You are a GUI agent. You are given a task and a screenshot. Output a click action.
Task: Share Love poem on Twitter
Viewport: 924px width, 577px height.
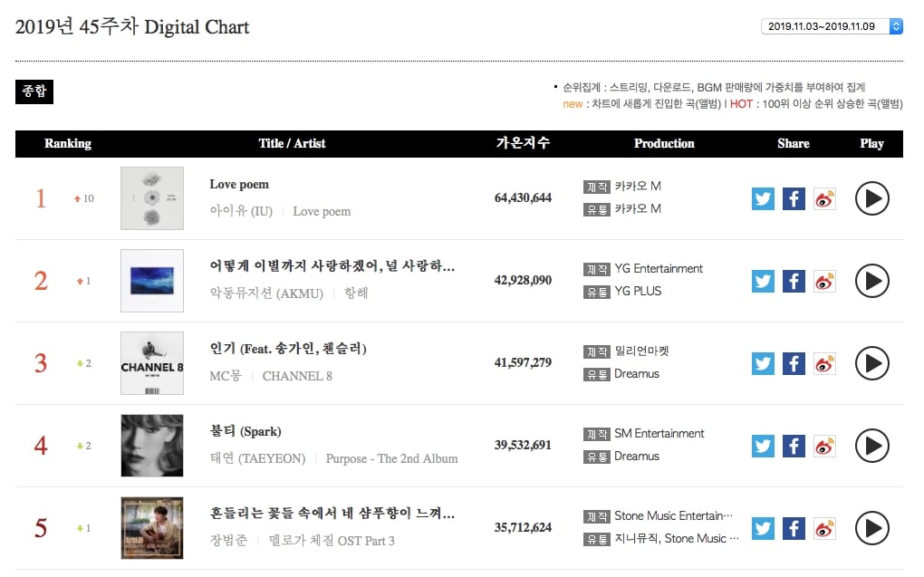click(x=763, y=198)
